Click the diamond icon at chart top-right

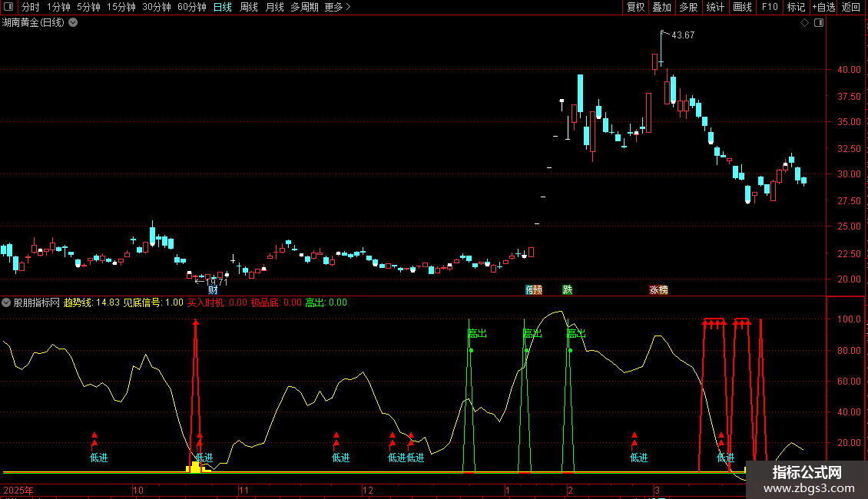click(x=805, y=23)
